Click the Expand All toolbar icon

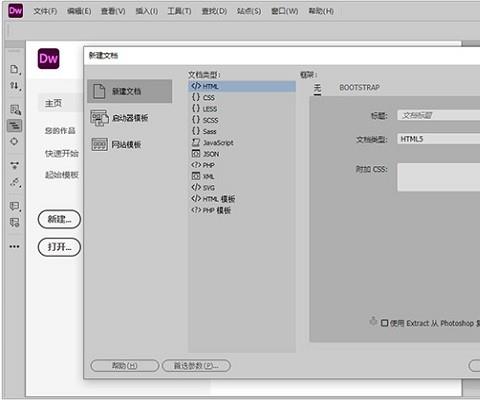tap(14, 165)
